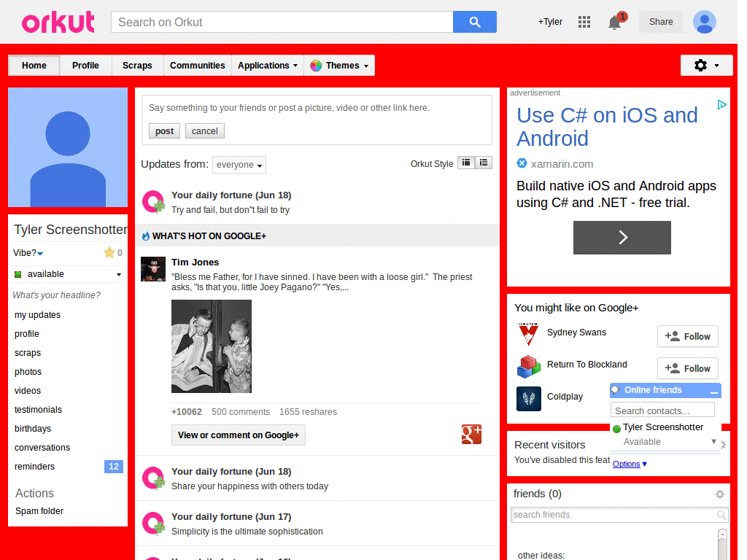Click the Google+ red icon on Tim Jones post

pyautogui.click(x=471, y=435)
